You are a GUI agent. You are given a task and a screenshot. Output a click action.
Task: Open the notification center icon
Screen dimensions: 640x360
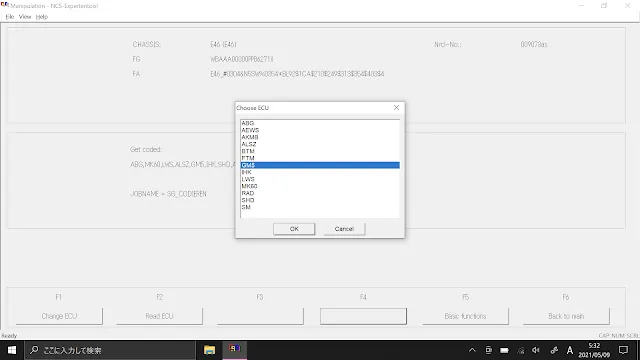tap(623, 350)
